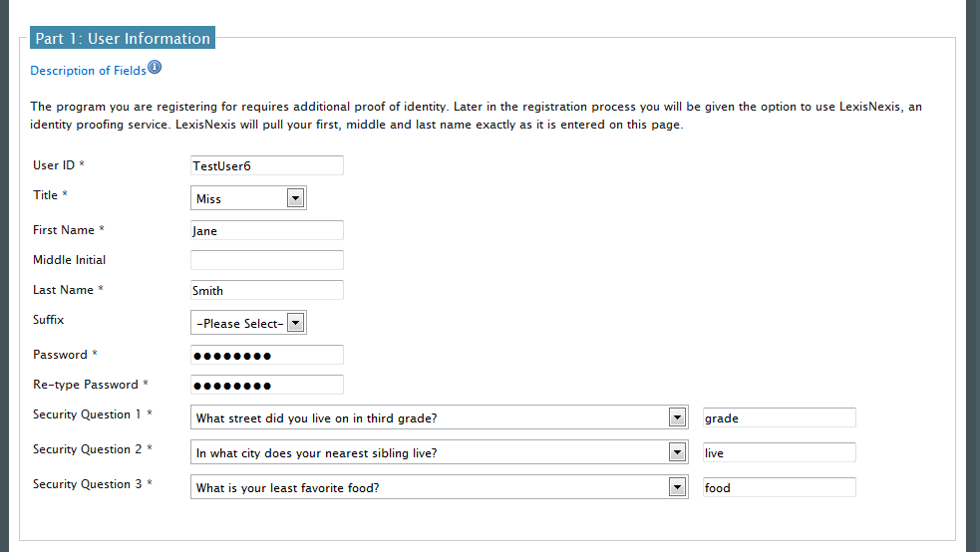This screenshot has height=552, width=980.
Task: Click the Password entry box
Action: (266, 355)
